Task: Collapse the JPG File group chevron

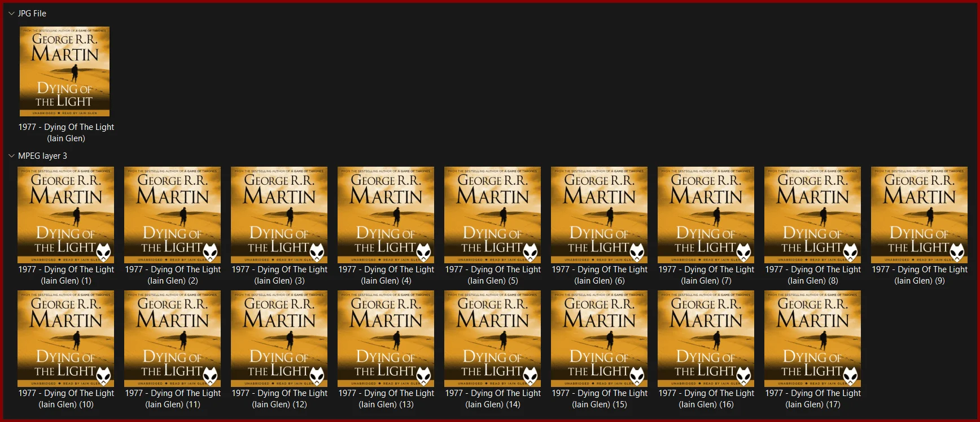Action: [11, 13]
